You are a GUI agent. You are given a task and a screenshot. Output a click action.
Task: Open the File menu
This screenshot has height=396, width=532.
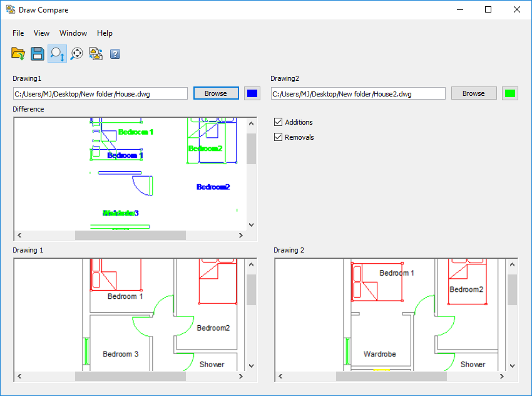tap(18, 33)
